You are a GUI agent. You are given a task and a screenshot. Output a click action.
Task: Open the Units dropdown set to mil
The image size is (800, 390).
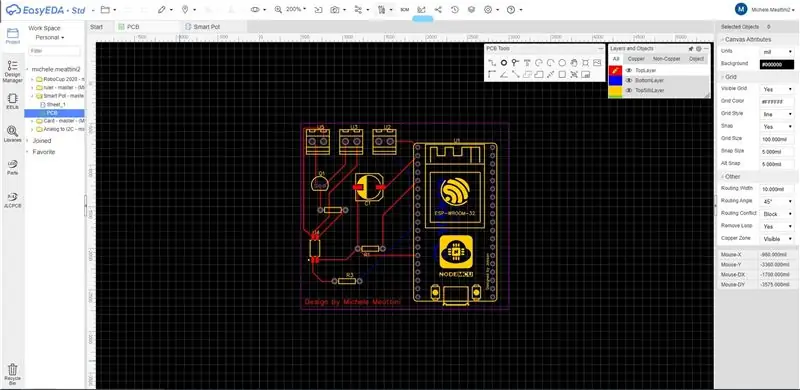[x=777, y=52]
